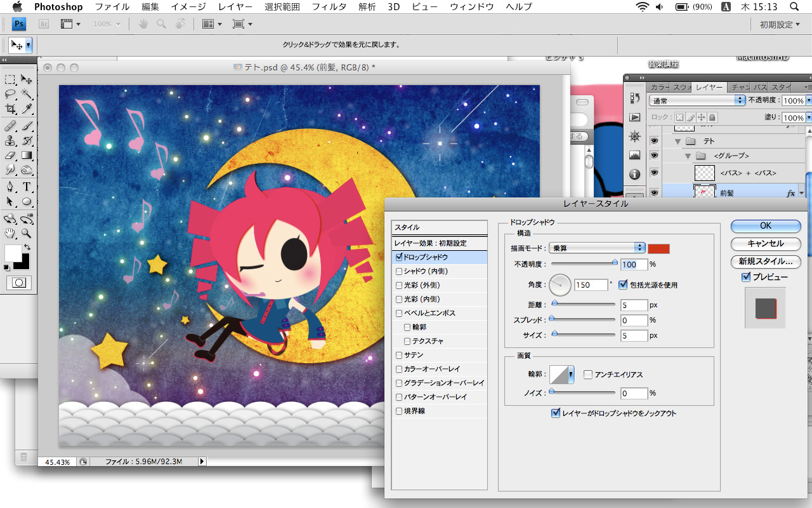Open the 選択範囲 menu
Viewport: 812px width, 508px height.
tap(282, 7)
